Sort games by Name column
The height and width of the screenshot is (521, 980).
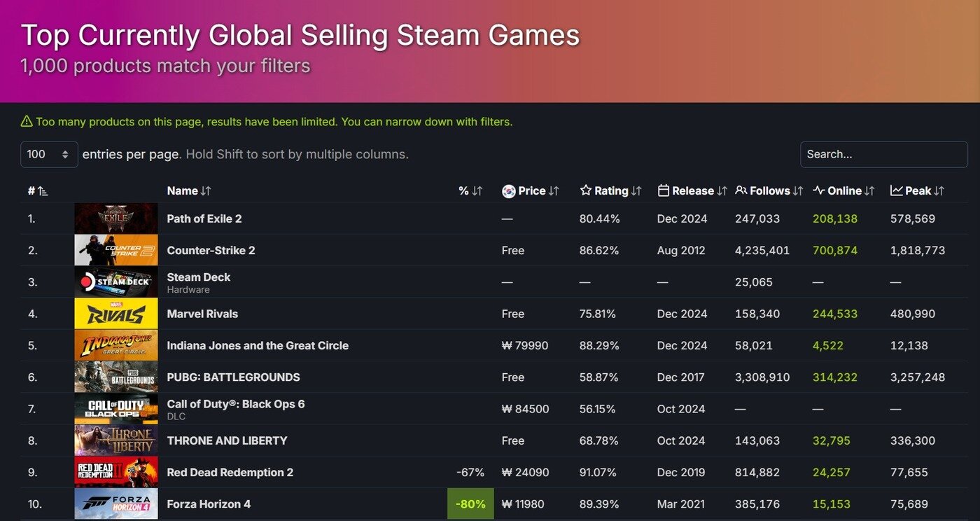coord(188,190)
